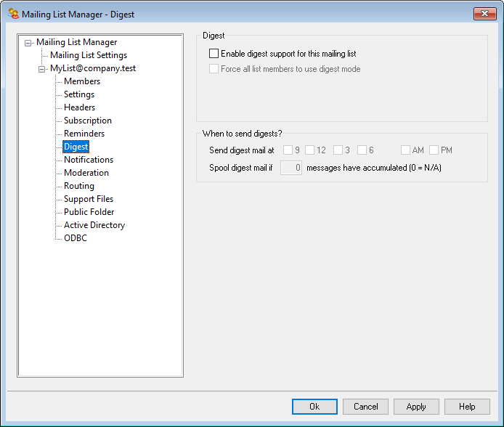504x427 pixels.
Task: Toggle the 9 o'clock digest checkbox
Action: [288, 150]
